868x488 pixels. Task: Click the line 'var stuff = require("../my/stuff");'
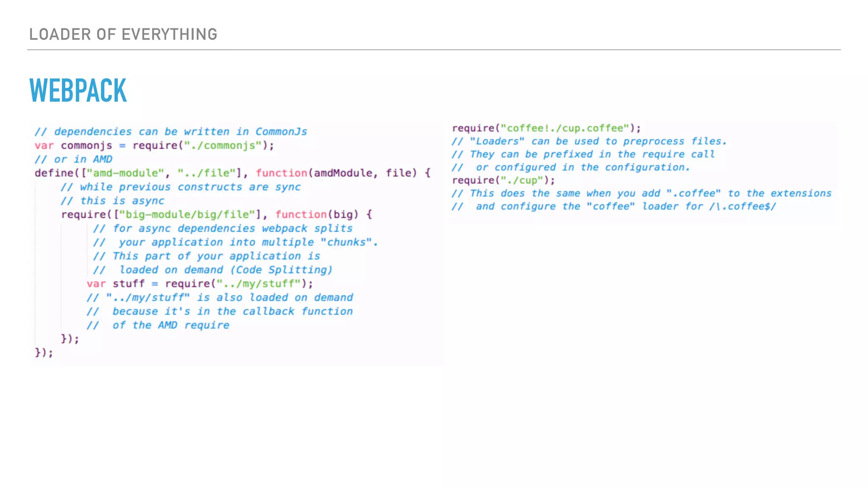[200, 284]
